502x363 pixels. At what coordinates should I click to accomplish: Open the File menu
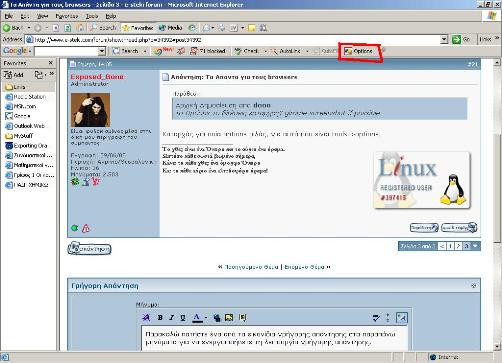pos(8,16)
